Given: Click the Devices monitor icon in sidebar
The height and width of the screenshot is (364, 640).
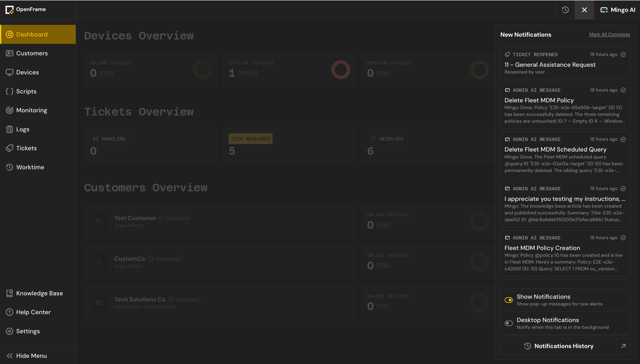Looking at the screenshot, I should (x=10, y=72).
